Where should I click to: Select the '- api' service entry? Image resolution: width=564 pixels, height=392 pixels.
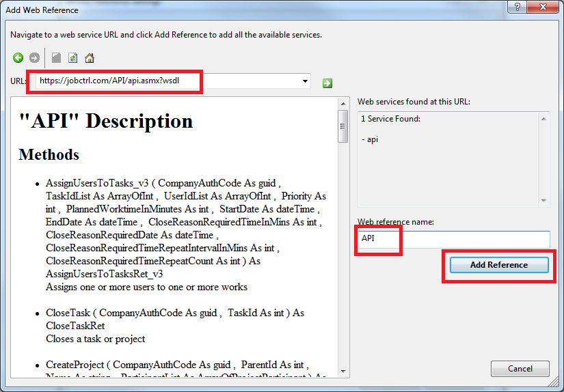click(x=370, y=139)
